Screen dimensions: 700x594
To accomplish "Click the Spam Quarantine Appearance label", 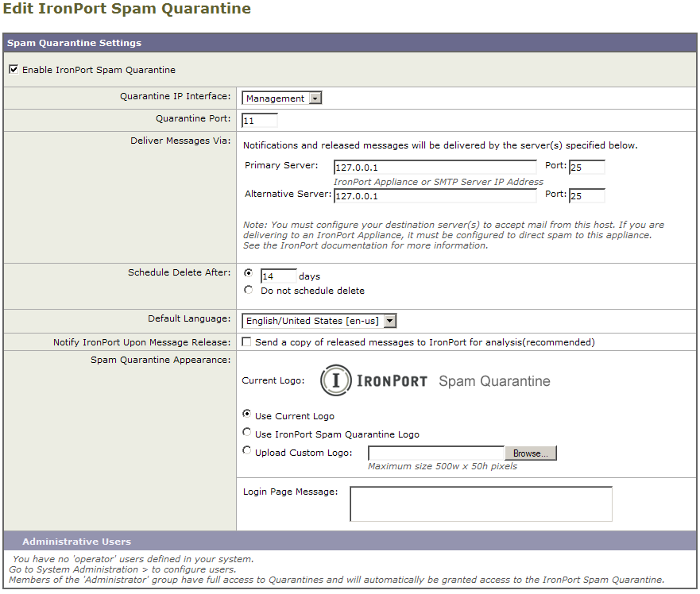I will click(x=160, y=361).
